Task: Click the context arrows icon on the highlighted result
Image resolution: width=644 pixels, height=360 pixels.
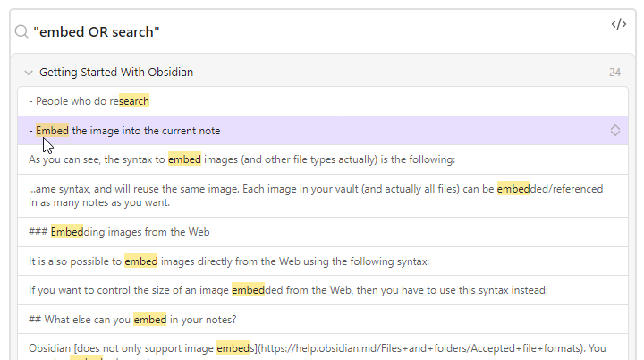Action: click(x=614, y=131)
